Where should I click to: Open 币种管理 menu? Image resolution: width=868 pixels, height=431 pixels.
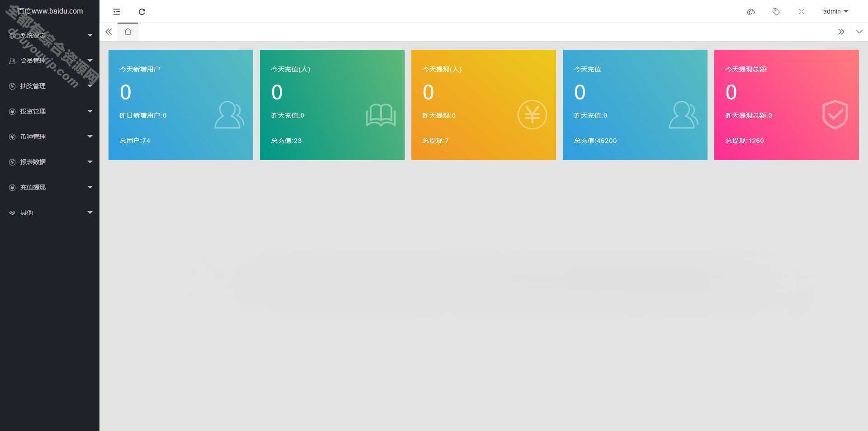(50, 137)
